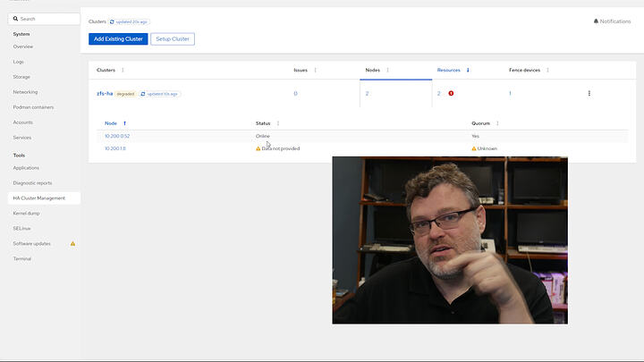
Task: Open node 10.200.0.52
Action: [x=117, y=136]
